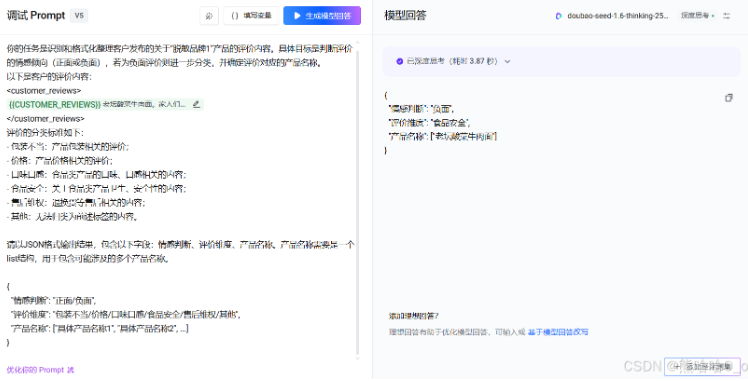Click the blue 生成模型回答 button

click(x=322, y=16)
